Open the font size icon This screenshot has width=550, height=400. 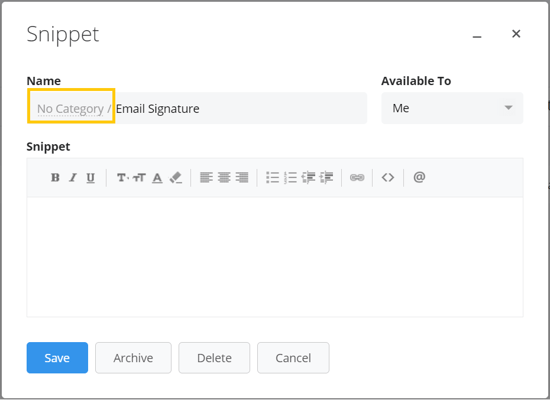[140, 178]
